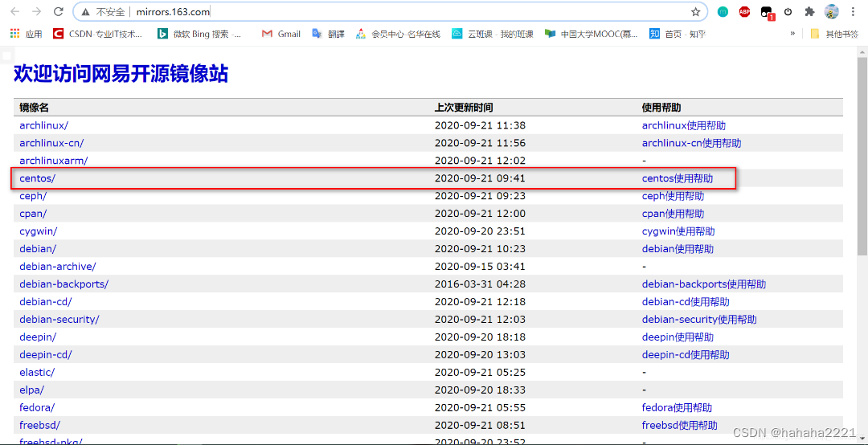
Task: Open the Chrome three-dot menu
Action: point(851,11)
